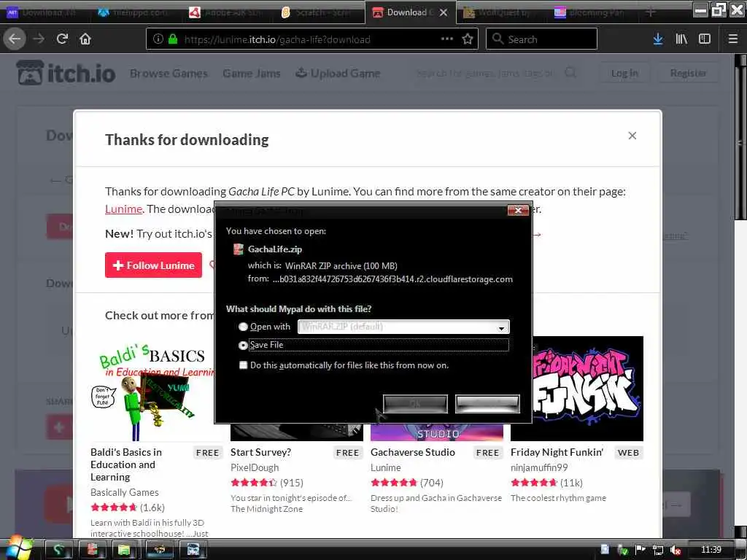The height and width of the screenshot is (560, 747).
Task: Click the system tray network icon
Action: tap(658, 550)
